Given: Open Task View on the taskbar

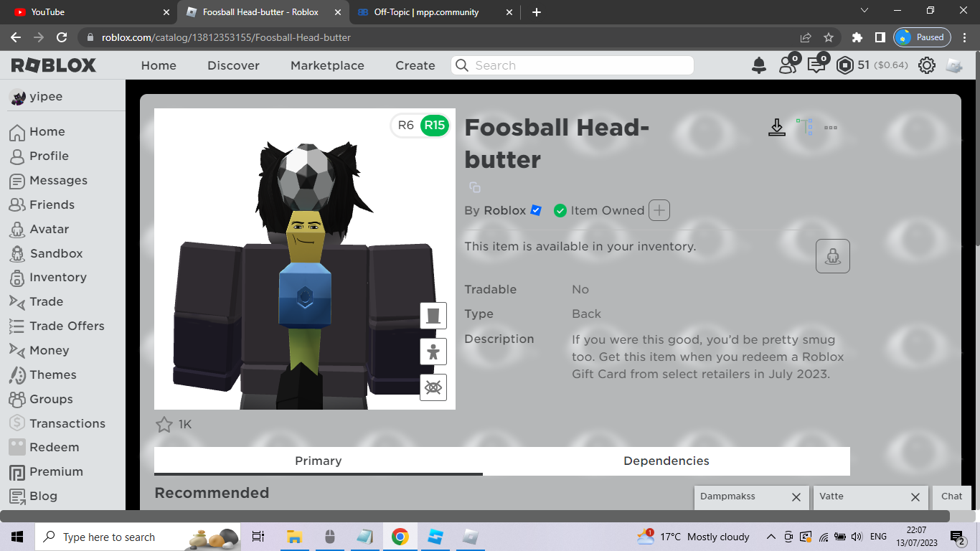Looking at the screenshot, I should [258, 537].
